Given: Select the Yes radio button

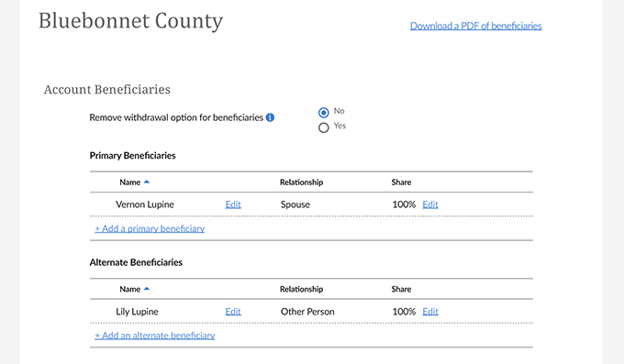Looking at the screenshot, I should 324,127.
